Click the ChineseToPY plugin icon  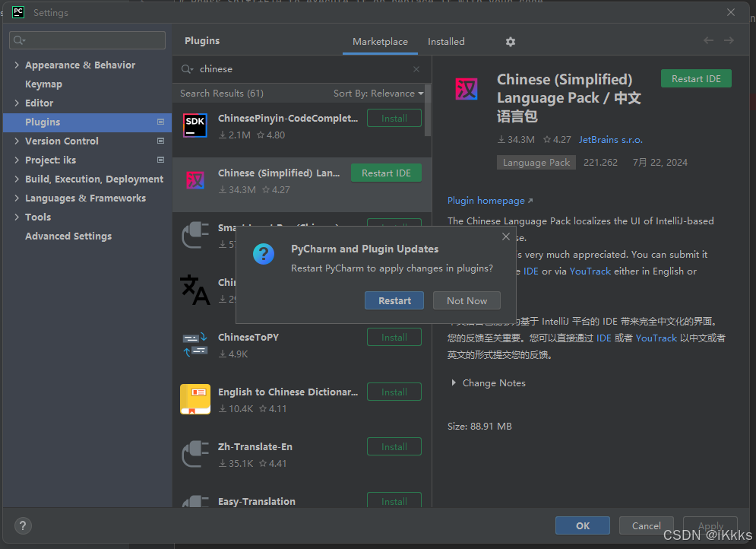coord(195,344)
